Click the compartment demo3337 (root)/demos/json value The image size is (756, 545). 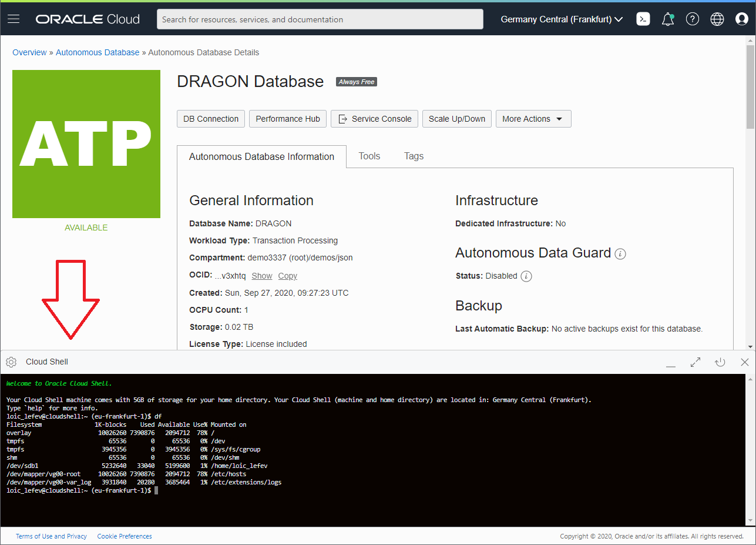[x=300, y=258]
